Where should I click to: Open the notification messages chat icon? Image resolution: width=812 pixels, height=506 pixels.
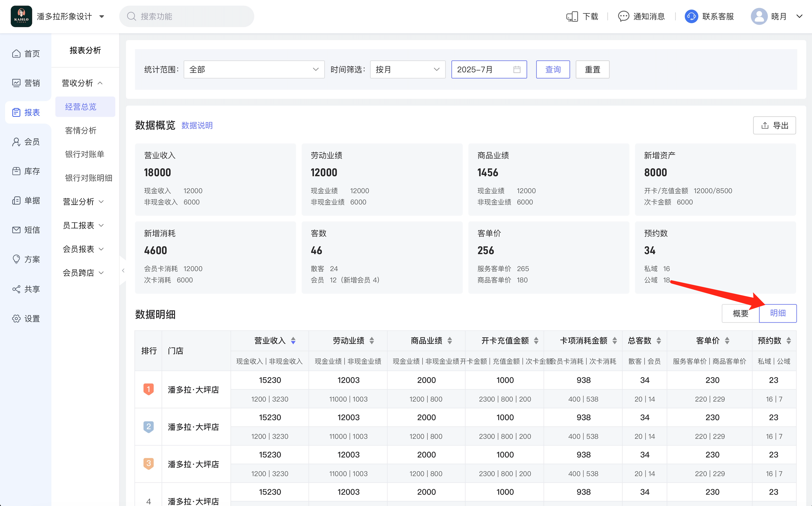[x=623, y=16]
